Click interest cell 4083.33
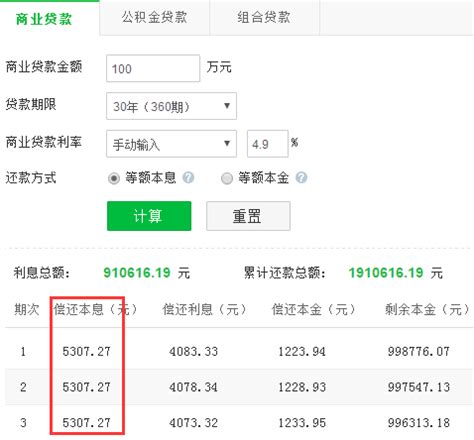 (x=193, y=351)
